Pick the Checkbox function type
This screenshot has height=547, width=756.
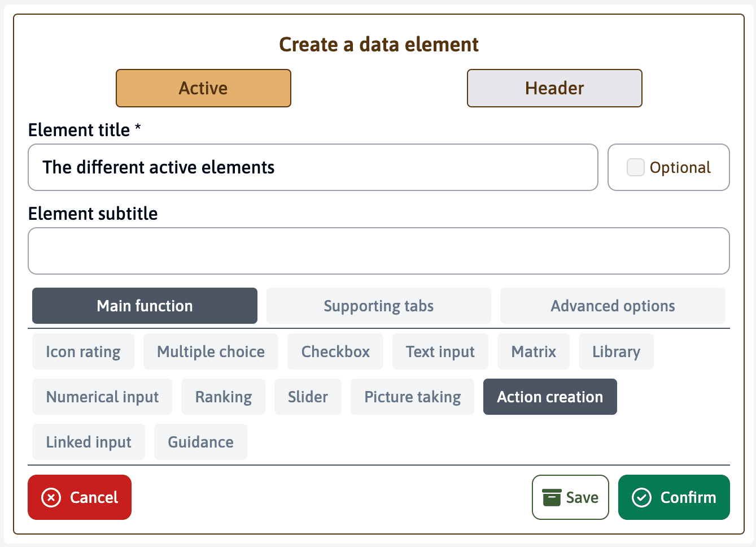point(335,351)
